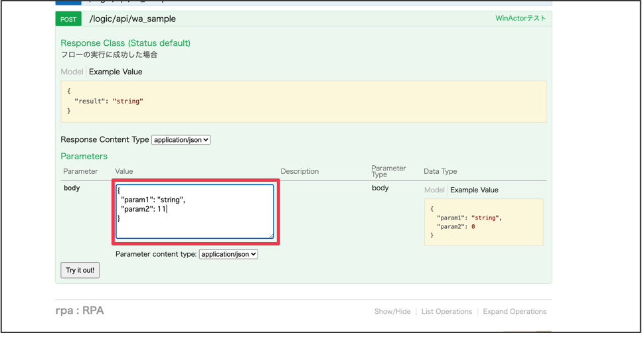Click the rpa : RPA section heading
This screenshot has width=644, height=337.
pyautogui.click(x=80, y=310)
